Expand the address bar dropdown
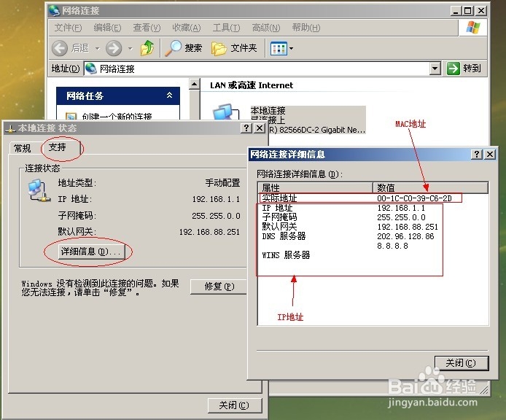506x420 pixels. pyautogui.click(x=435, y=69)
